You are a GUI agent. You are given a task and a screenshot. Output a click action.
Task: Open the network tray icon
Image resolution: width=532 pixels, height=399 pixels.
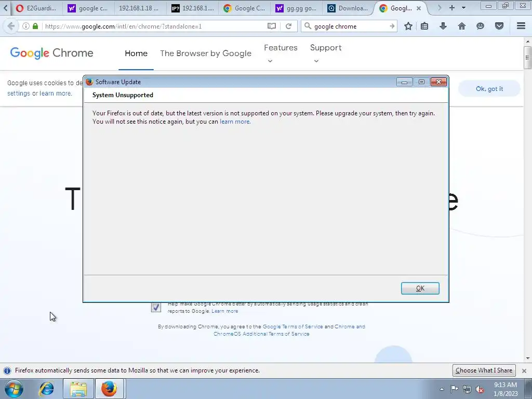point(467,389)
